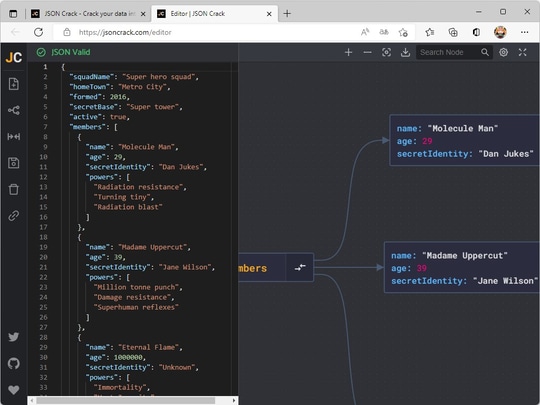Click the "Superhuman reflexes" line
This screenshot has height=405, width=540.
click(136, 307)
